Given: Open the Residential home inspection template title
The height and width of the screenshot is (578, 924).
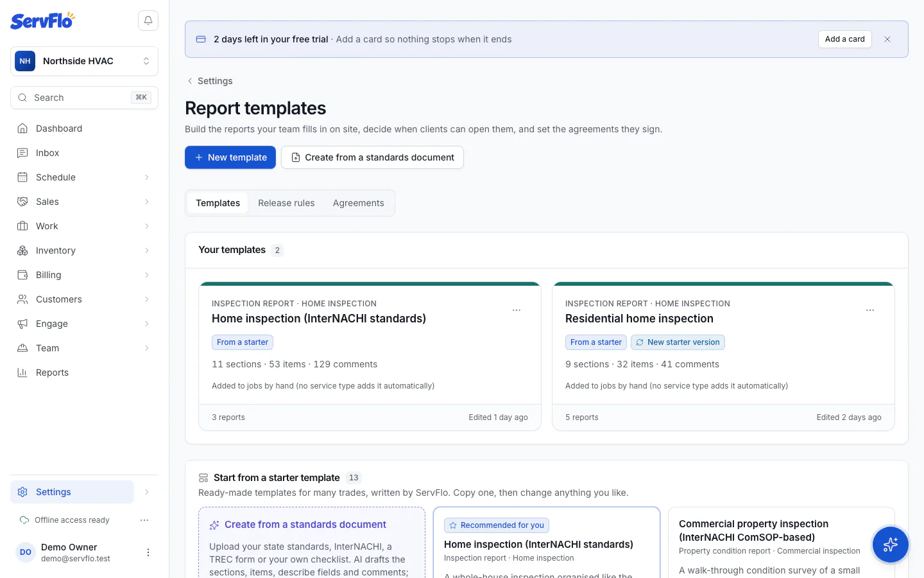Looking at the screenshot, I should [639, 319].
